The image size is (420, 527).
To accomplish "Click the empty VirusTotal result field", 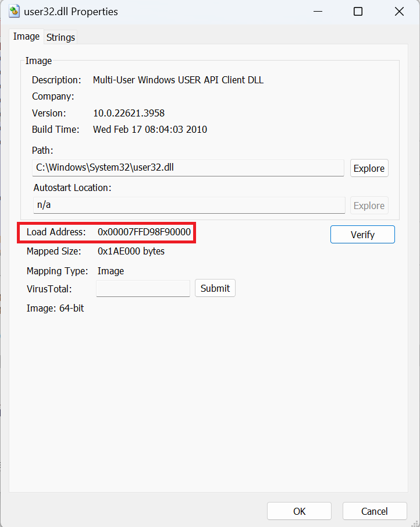I will (x=143, y=288).
